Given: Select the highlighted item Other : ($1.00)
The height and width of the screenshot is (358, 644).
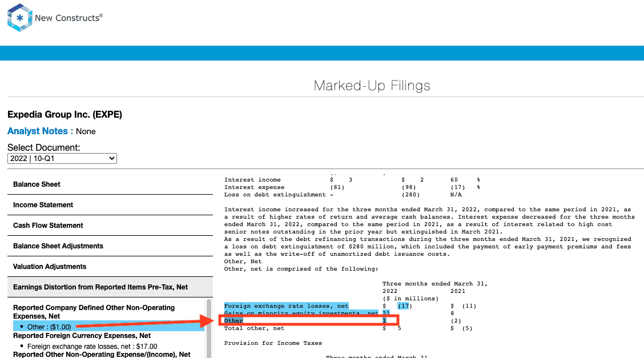Looking at the screenshot, I should 109,327.
